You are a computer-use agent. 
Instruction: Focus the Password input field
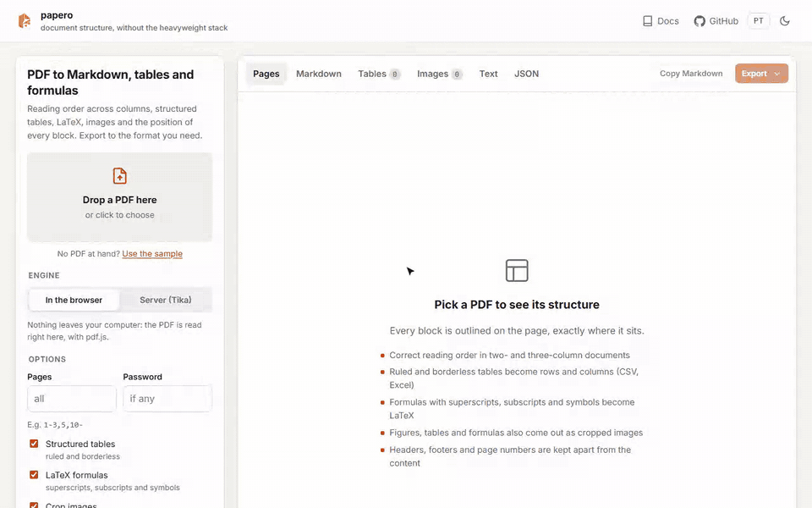(x=167, y=399)
